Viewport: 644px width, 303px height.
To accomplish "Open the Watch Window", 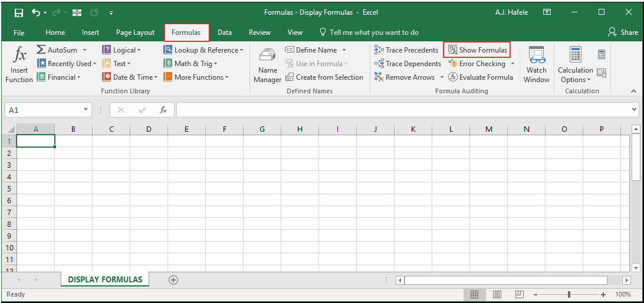I will coord(537,65).
